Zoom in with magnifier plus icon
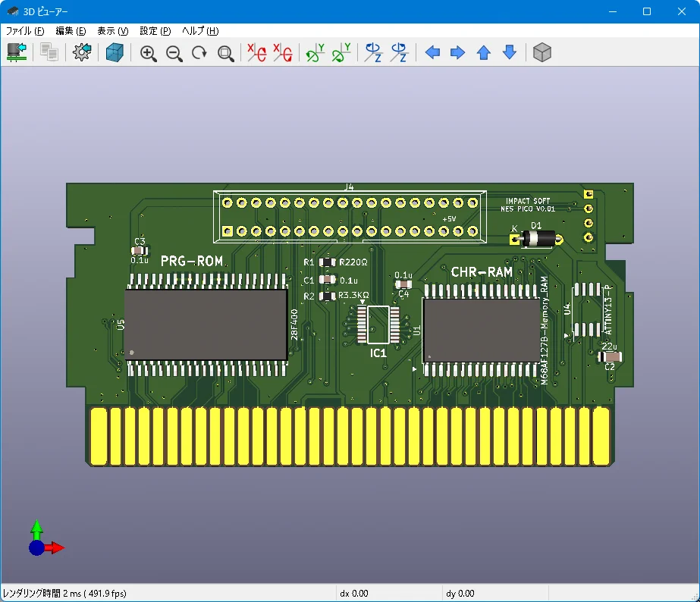The image size is (700, 602). pyautogui.click(x=148, y=53)
